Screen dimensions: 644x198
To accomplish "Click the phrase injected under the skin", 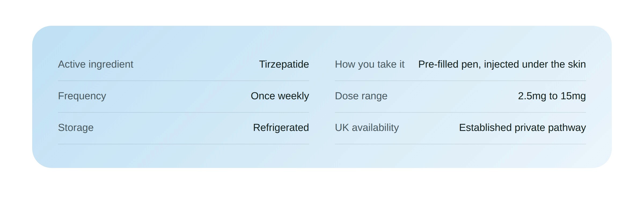I will (x=535, y=64).
